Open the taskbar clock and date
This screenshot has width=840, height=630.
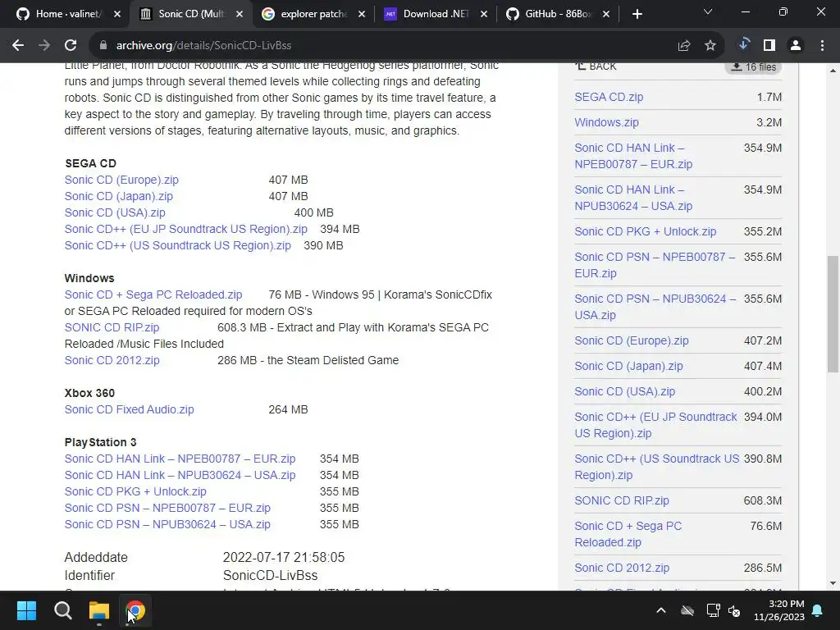click(779, 610)
